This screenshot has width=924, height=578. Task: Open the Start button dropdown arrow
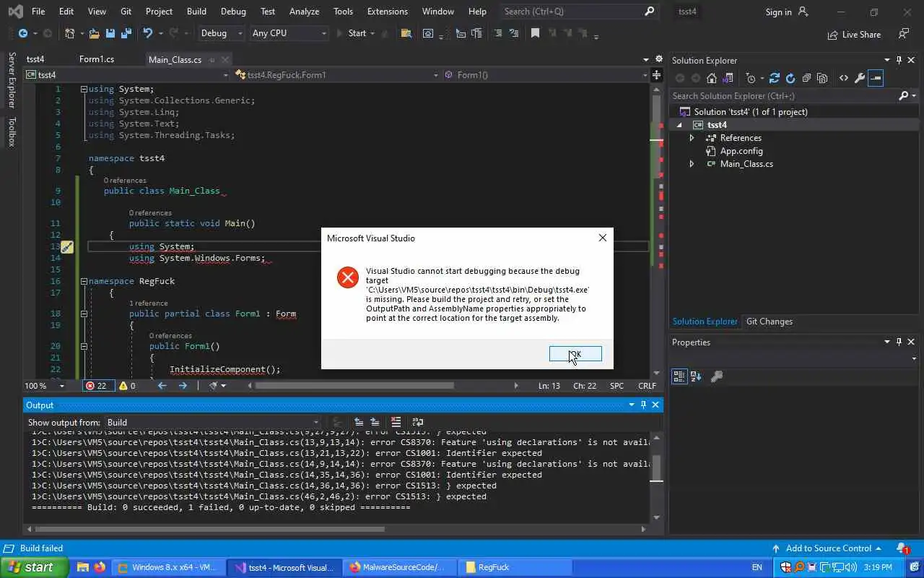click(372, 33)
